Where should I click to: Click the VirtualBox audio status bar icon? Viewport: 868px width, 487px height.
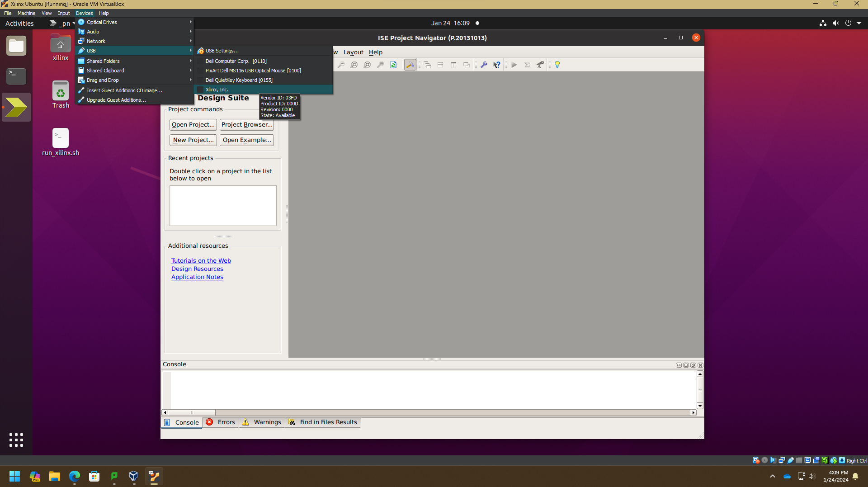tap(773, 460)
